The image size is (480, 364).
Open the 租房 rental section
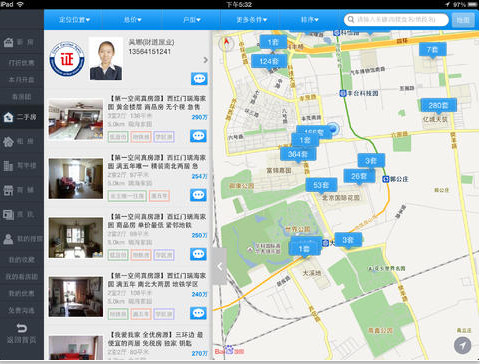click(22, 141)
